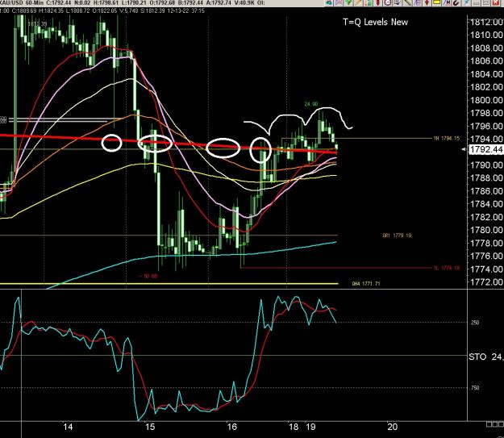The image size is (504, 438).
Task: Click the .750 stochastic level label
Action: click(x=475, y=388)
